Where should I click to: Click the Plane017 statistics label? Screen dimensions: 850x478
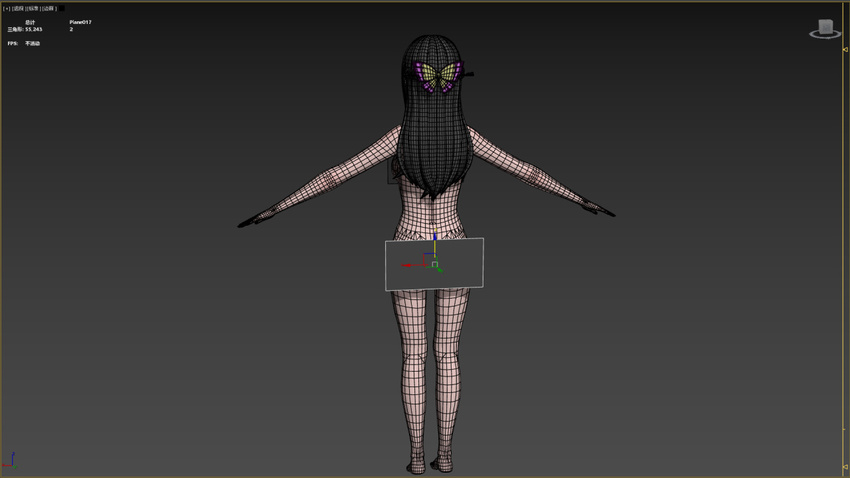(80, 21)
